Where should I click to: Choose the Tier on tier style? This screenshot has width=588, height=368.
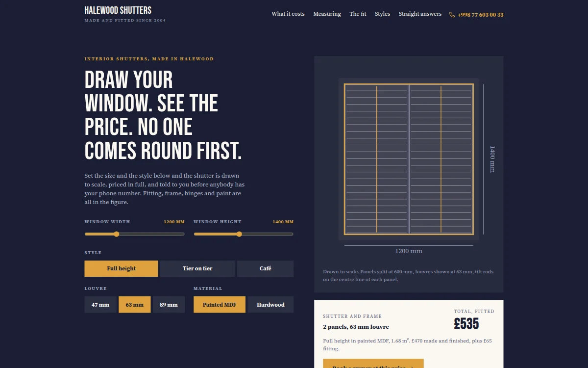click(x=197, y=268)
